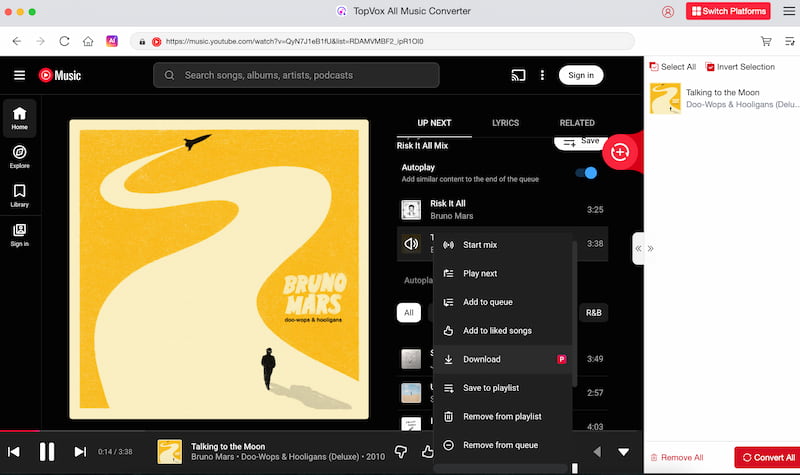Click Remove All in convert panel
The image size is (800, 475).
pyautogui.click(x=677, y=458)
